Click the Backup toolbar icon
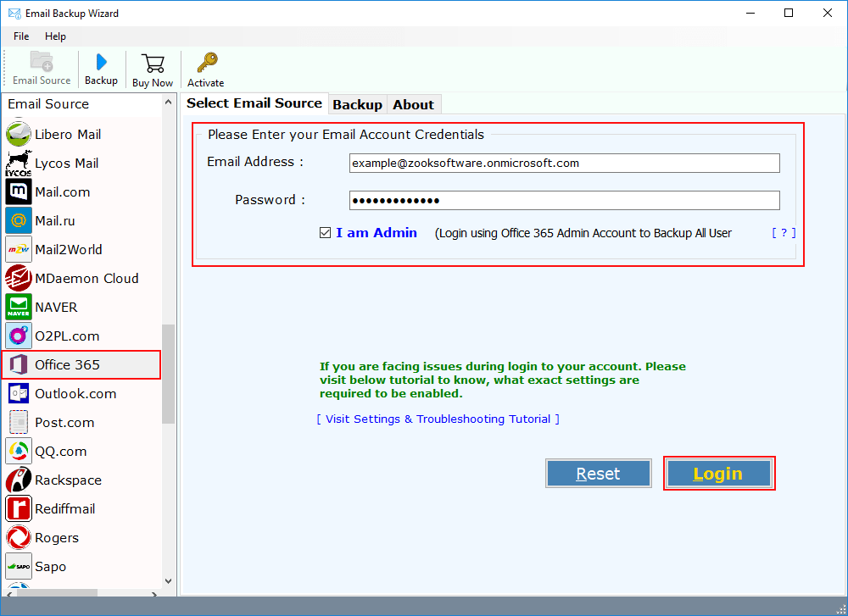The image size is (848, 616). click(x=101, y=69)
